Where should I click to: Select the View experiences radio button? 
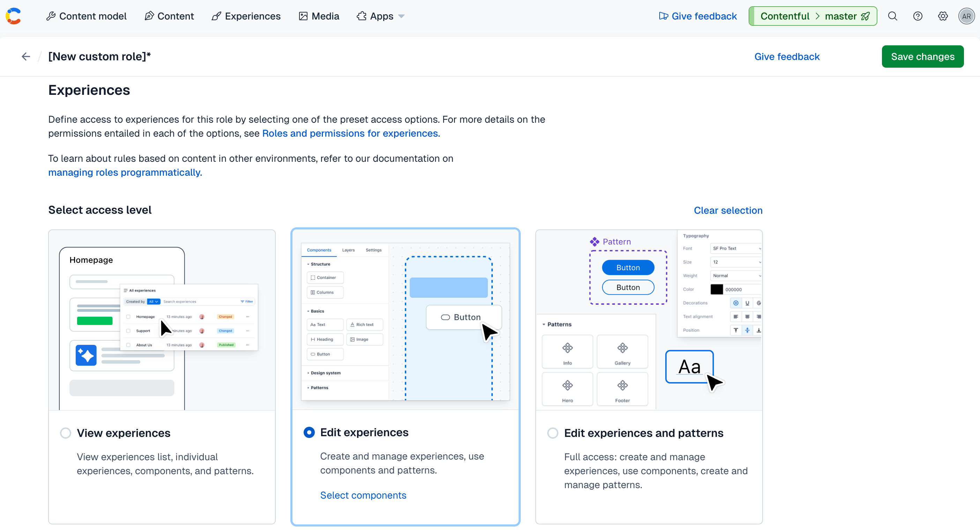pos(65,433)
